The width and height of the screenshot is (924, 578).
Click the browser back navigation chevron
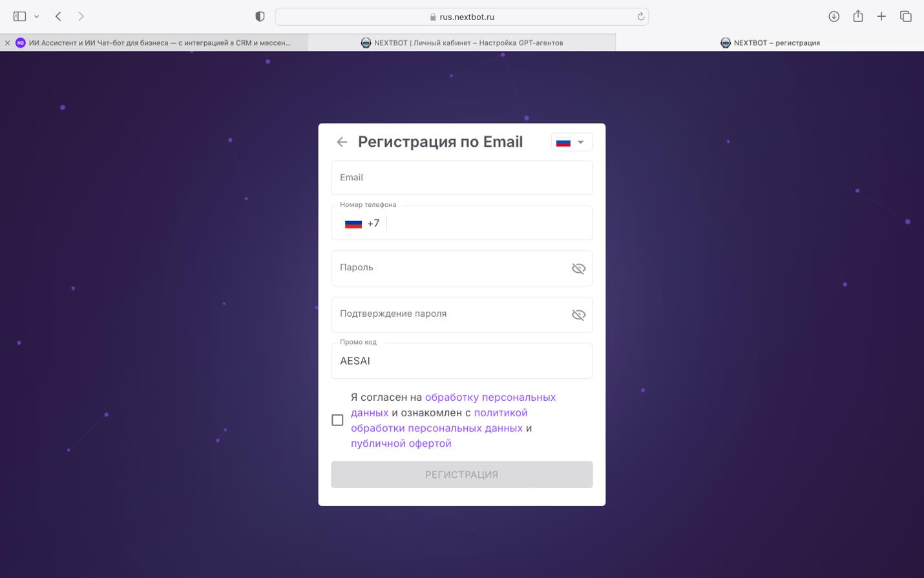coord(57,16)
